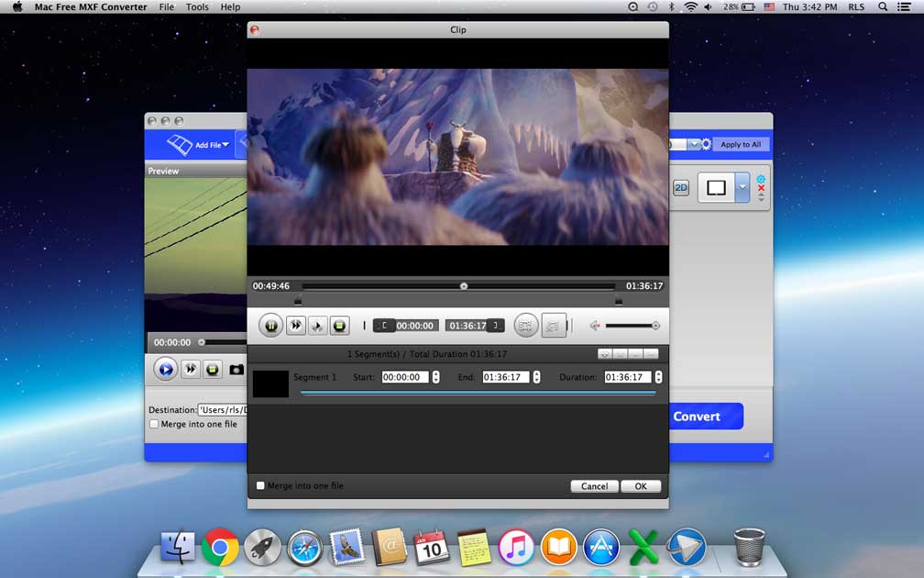924x578 pixels.
Task: Open Safari from the Dock
Action: (x=304, y=548)
